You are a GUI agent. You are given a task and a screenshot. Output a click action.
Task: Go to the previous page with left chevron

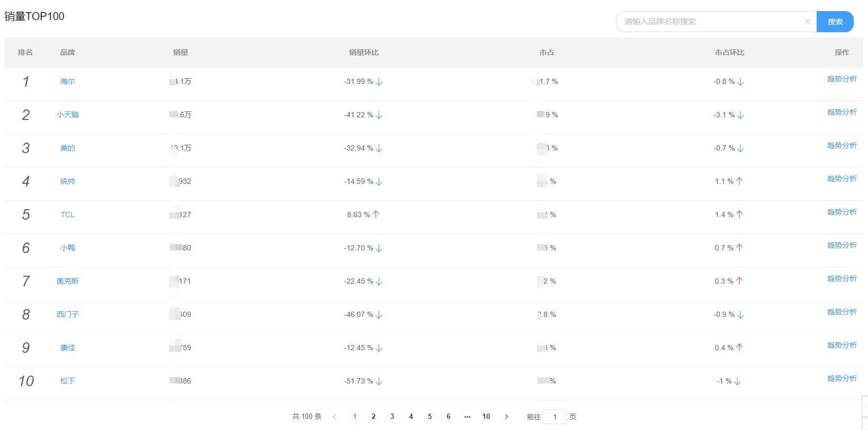(x=334, y=417)
